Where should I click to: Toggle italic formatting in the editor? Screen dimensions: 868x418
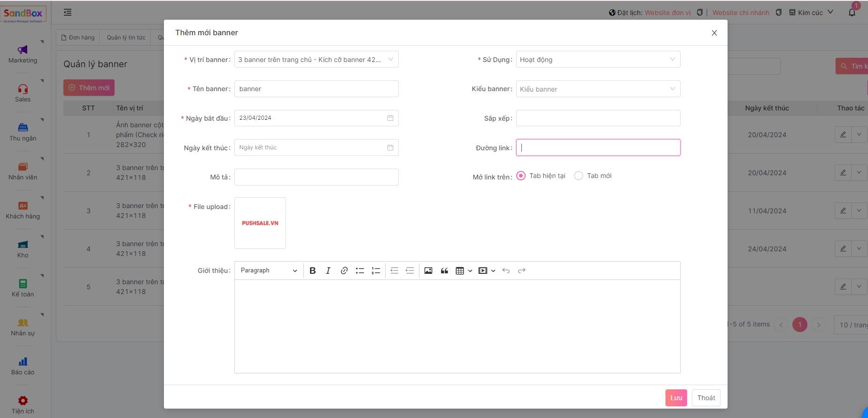[x=328, y=271]
